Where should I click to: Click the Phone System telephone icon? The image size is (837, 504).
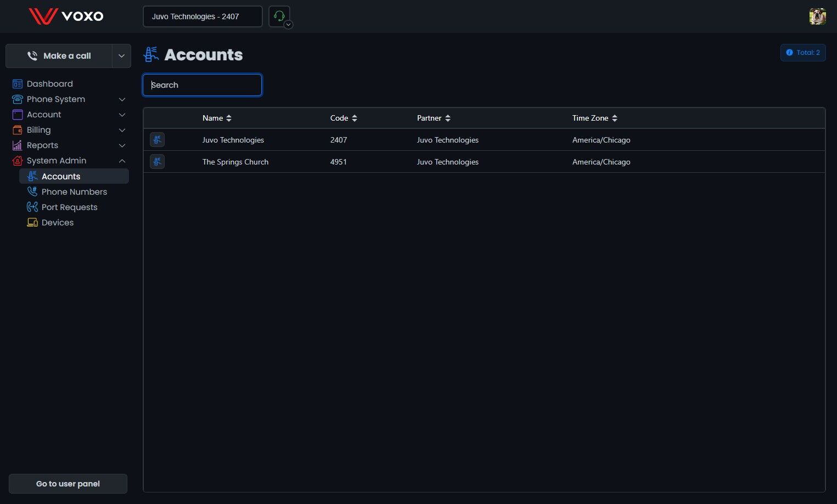tap(18, 99)
